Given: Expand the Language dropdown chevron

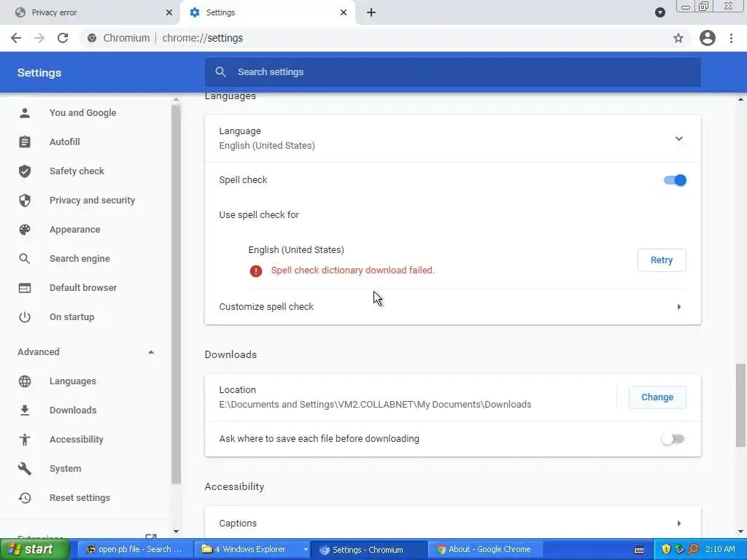Looking at the screenshot, I should point(679,139).
